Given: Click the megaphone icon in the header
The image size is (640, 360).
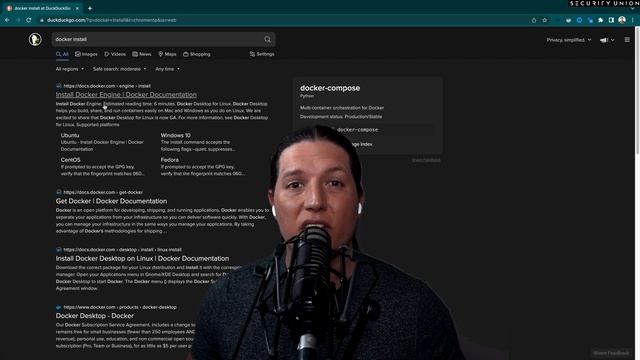Looking at the screenshot, I should click(604, 40).
